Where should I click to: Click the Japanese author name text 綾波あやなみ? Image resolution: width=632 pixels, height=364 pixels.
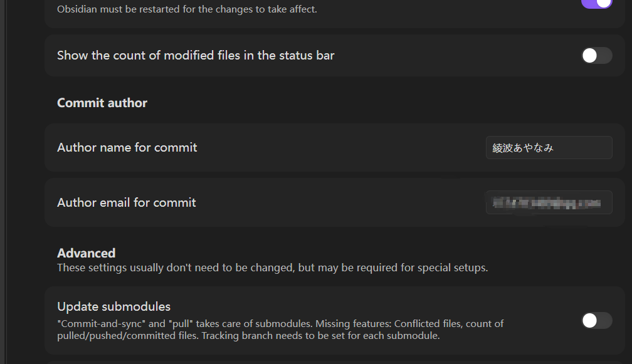click(523, 148)
